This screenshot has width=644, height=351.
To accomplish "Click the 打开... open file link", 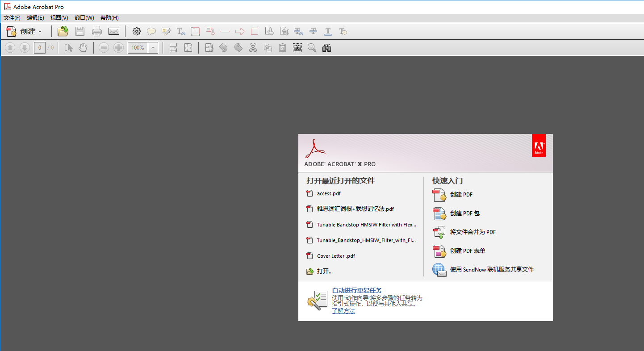I will point(325,272).
